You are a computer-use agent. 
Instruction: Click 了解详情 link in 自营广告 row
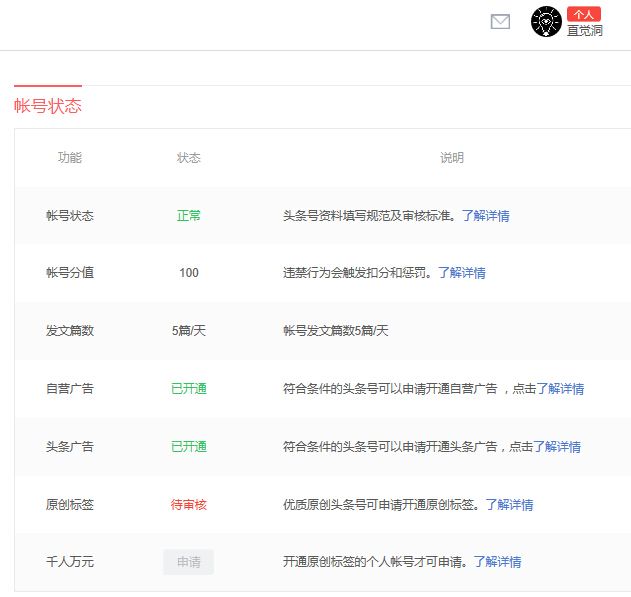pyautogui.click(x=560, y=389)
